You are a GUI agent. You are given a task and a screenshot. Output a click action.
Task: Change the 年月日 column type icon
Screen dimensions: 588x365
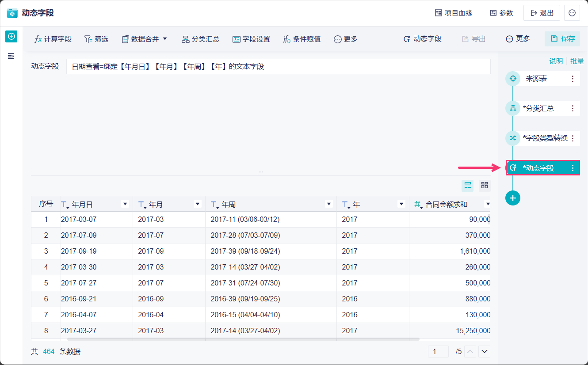[65, 204]
